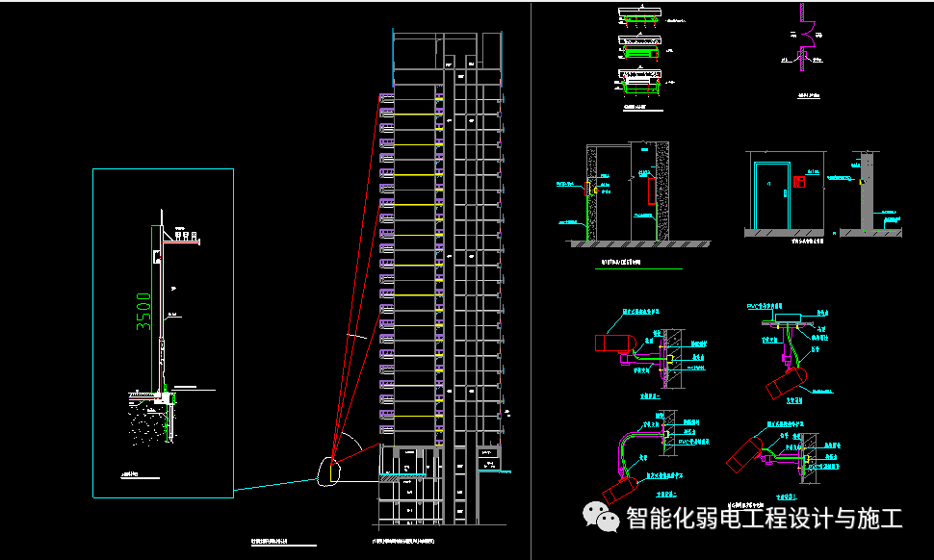Image resolution: width=934 pixels, height=560 pixels.
Task: Click the angled camera symbol in the bottom-right detail
Action: (744, 453)
